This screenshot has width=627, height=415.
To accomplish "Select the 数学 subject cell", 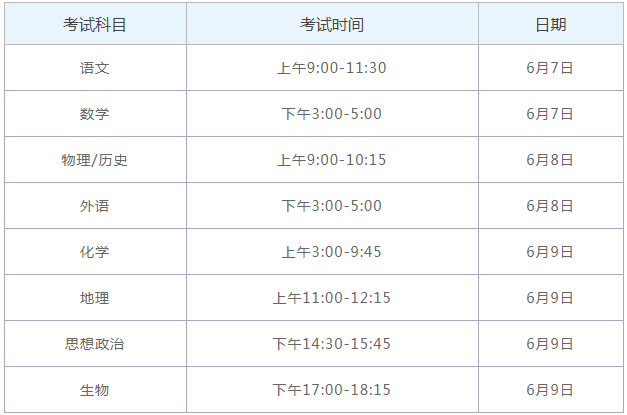I will (95, 114).
